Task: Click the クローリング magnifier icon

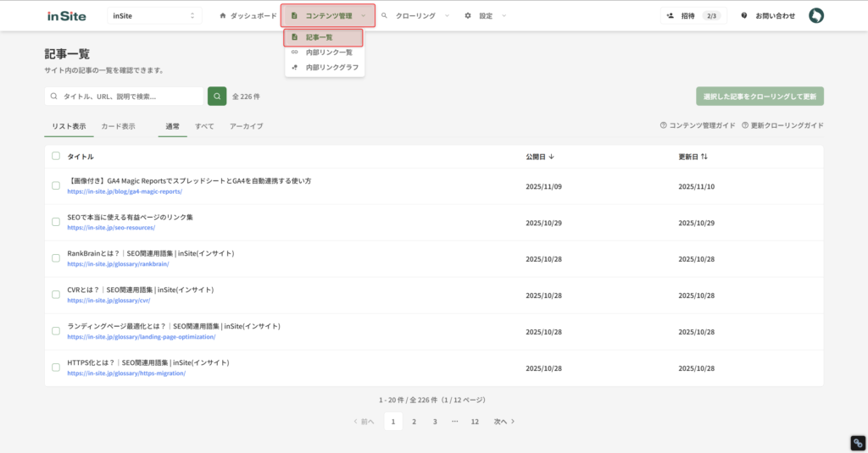Action: 384,15
